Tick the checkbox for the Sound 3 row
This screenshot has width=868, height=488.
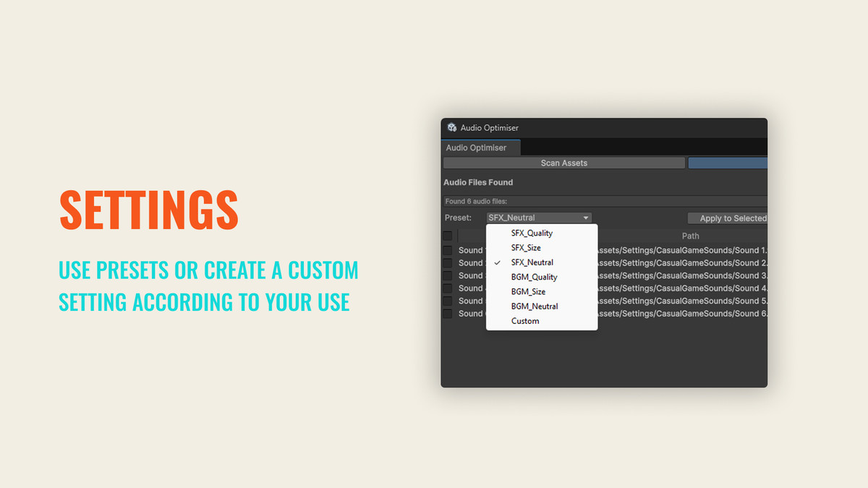pyautogui.click(x=448, y=275)
